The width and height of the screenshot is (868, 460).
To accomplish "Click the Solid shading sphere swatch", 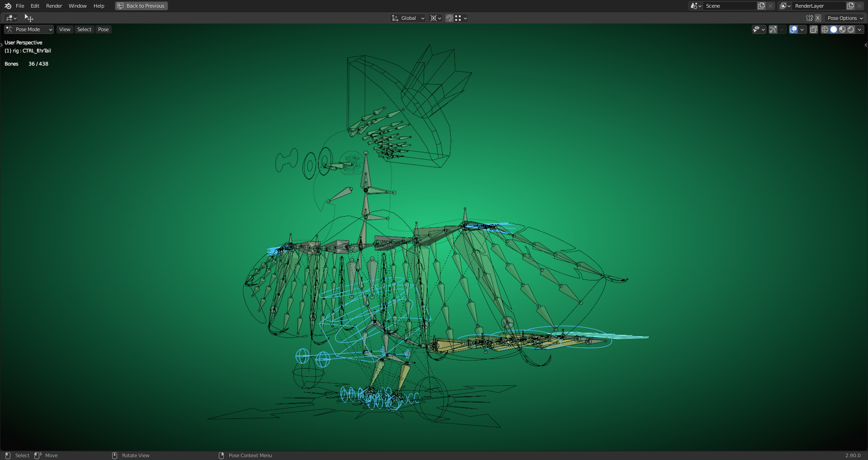I will click(x=834, y=29).
